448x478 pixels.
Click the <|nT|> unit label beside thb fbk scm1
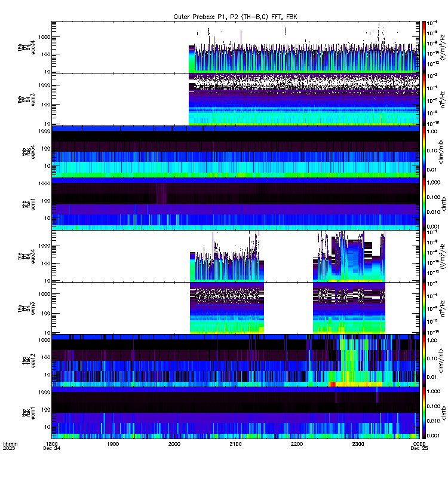pos(444,204)
